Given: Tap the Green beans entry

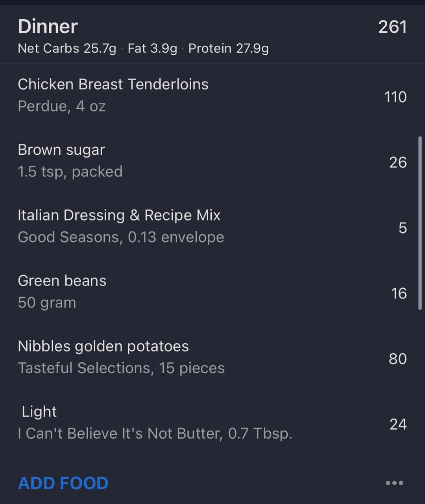Looking at the screenshot, I should 62,281.
